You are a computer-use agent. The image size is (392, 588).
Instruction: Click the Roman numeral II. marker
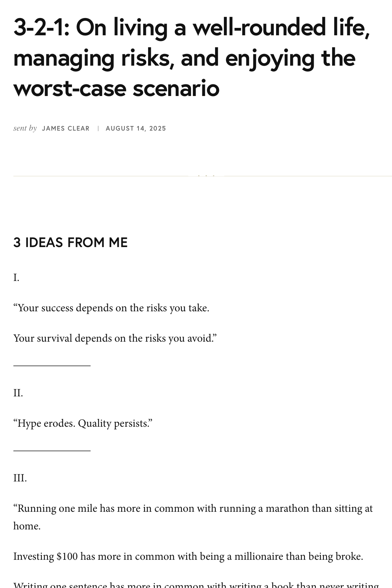18,393
